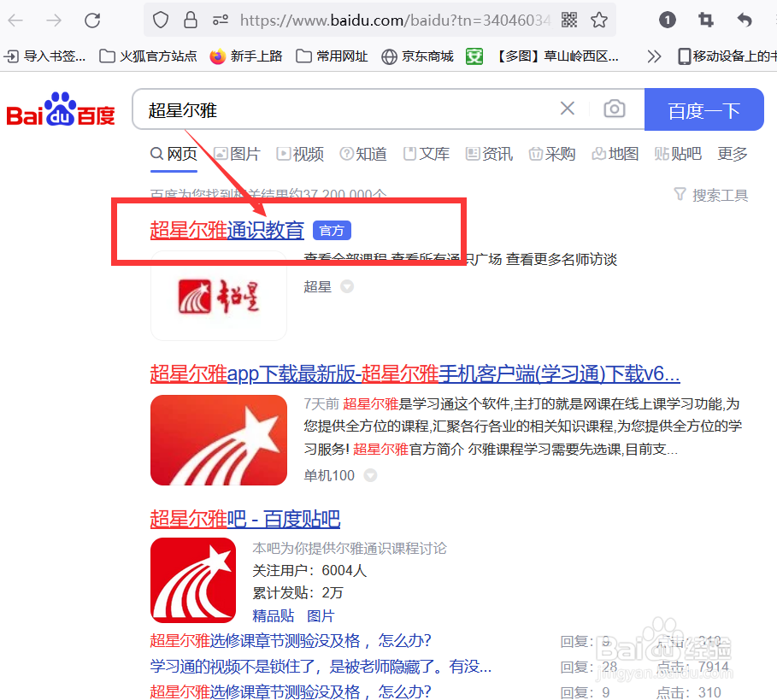
Task: Open the 学习通的视频不是锁住了 post
Action: coord(321,667)
